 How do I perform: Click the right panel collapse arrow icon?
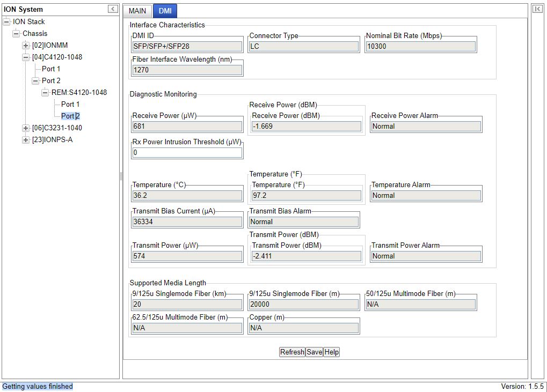click(537, 9)
